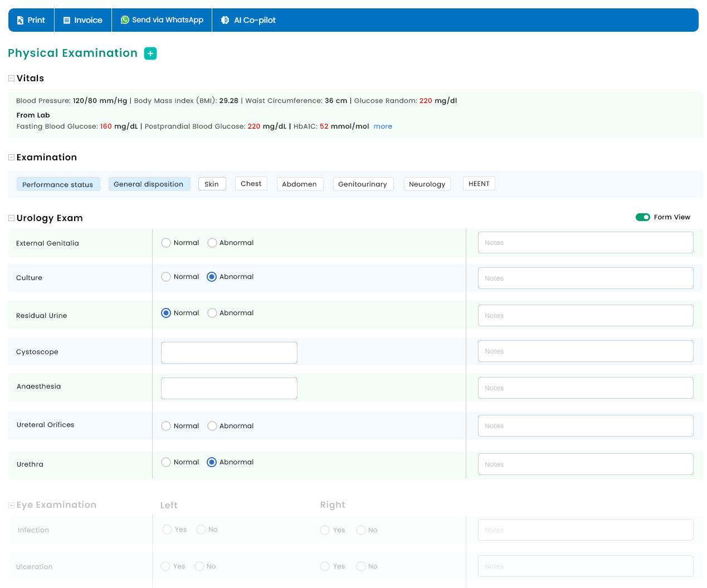The width and height of the screenshot is (707, 588).
Task: Click the Notes field for Urethra
Action: pos(585,464)
